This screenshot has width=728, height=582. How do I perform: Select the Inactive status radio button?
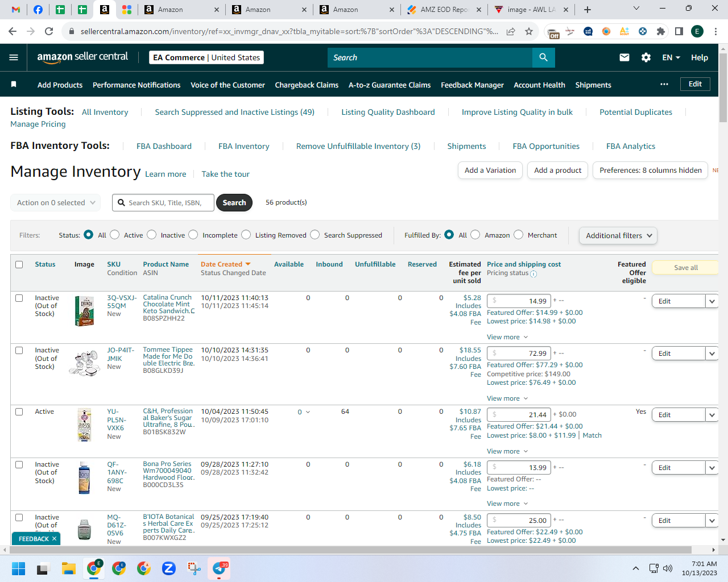(152, 235)
